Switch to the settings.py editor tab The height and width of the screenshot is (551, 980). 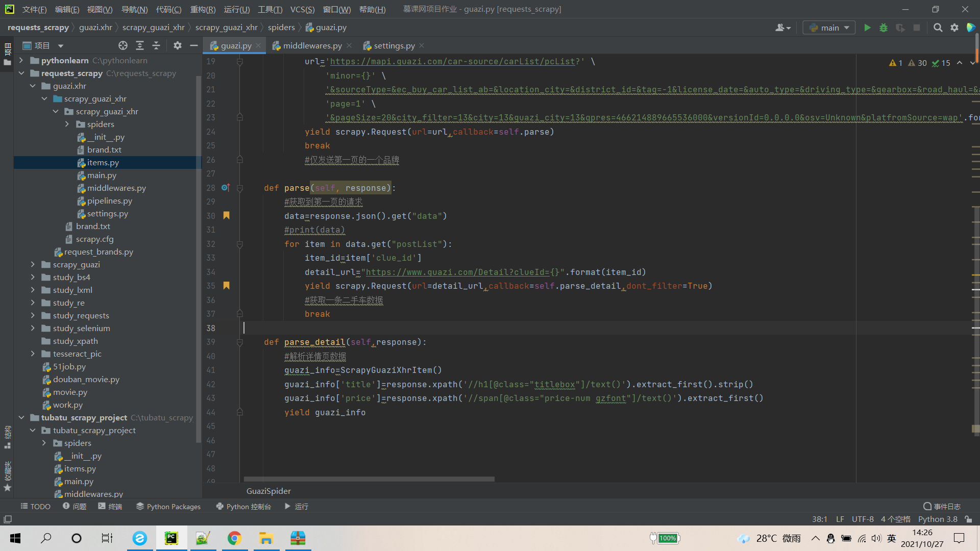pos(394,45)
